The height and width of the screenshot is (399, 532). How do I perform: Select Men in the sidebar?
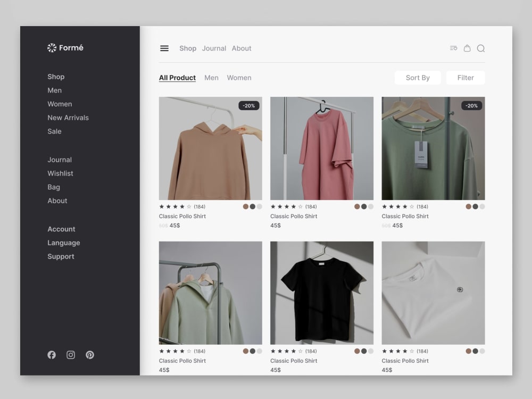tap(55, 90)
